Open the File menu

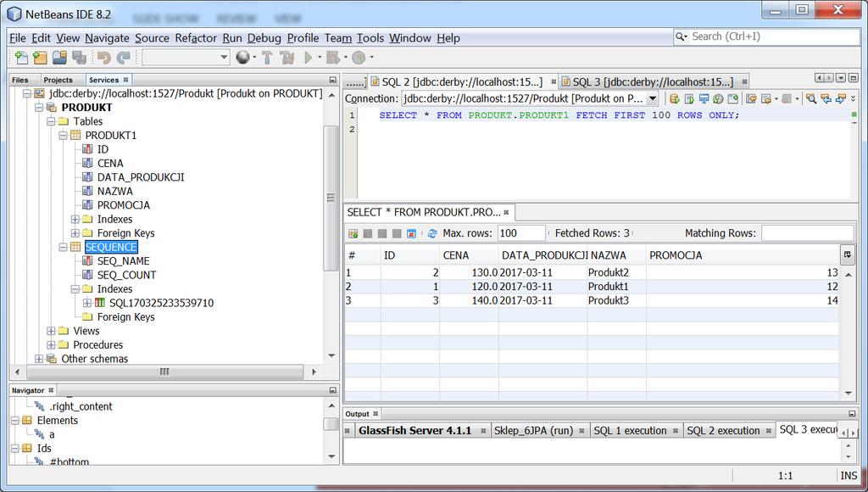tap(18, 38)
